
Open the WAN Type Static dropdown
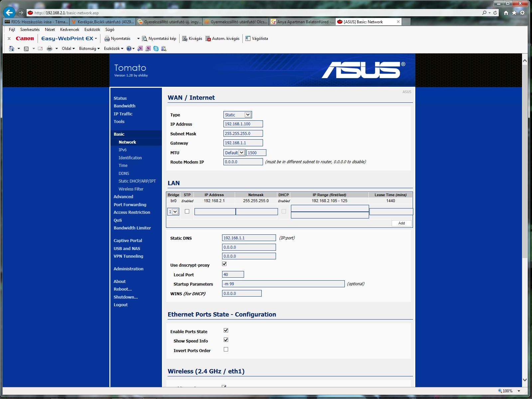click(x=238, y=115)
